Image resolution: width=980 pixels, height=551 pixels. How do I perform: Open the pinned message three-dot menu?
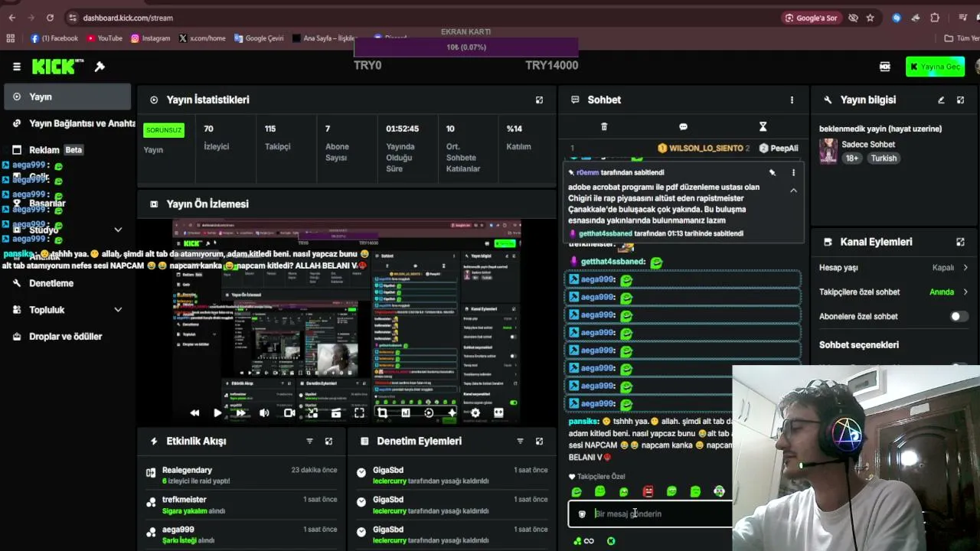click(793, 172)
